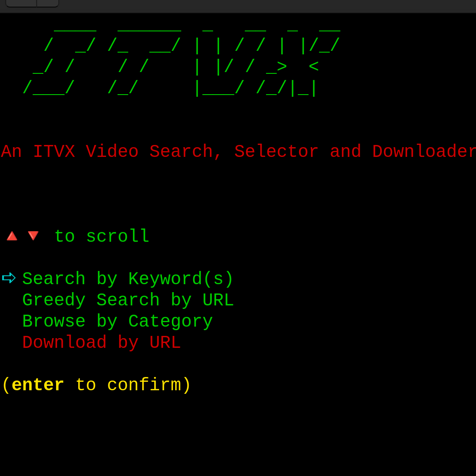The image size is (476, 476).
Task: Click the word ITVX in red subtitle
Action: point(54,152)
